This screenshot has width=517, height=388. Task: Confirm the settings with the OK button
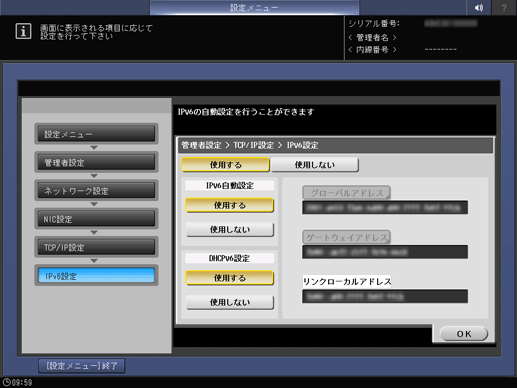click(464, 334)
